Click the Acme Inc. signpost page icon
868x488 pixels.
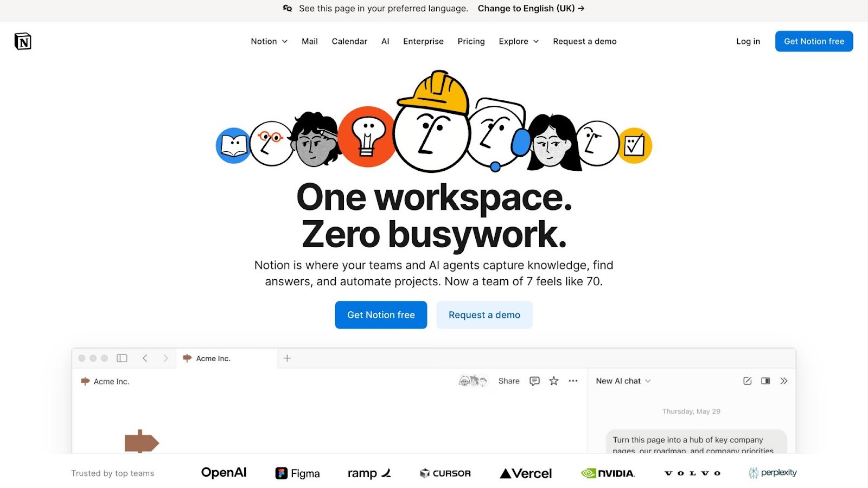pos(85,381)
